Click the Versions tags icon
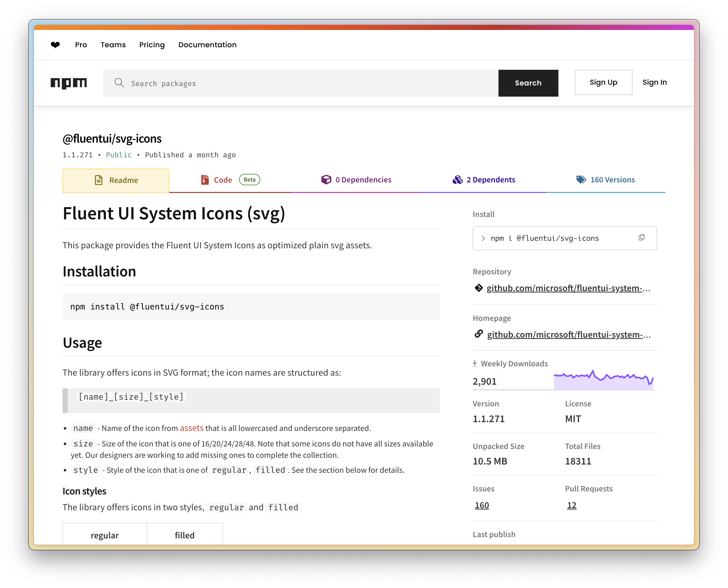 click(x=581, y=180)
